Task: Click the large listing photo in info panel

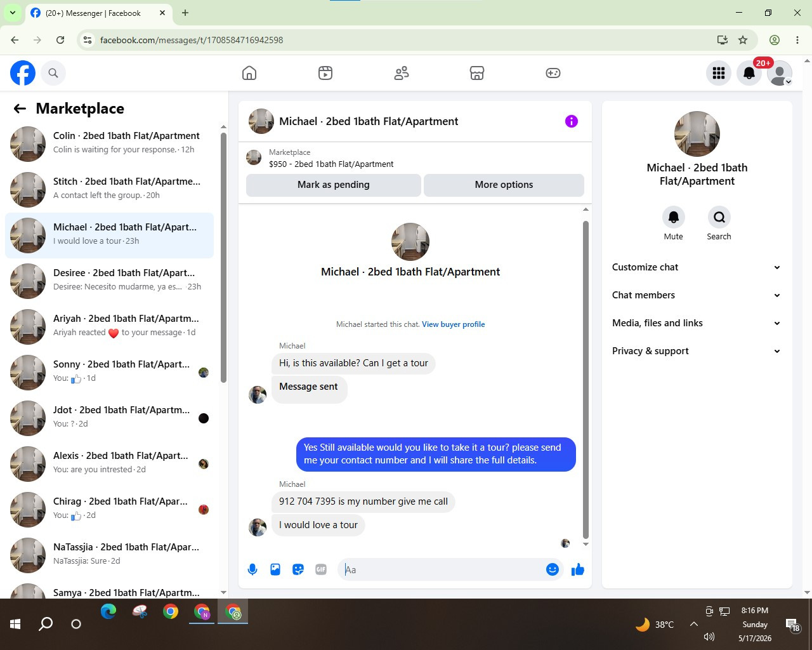Action: (697, 134)
